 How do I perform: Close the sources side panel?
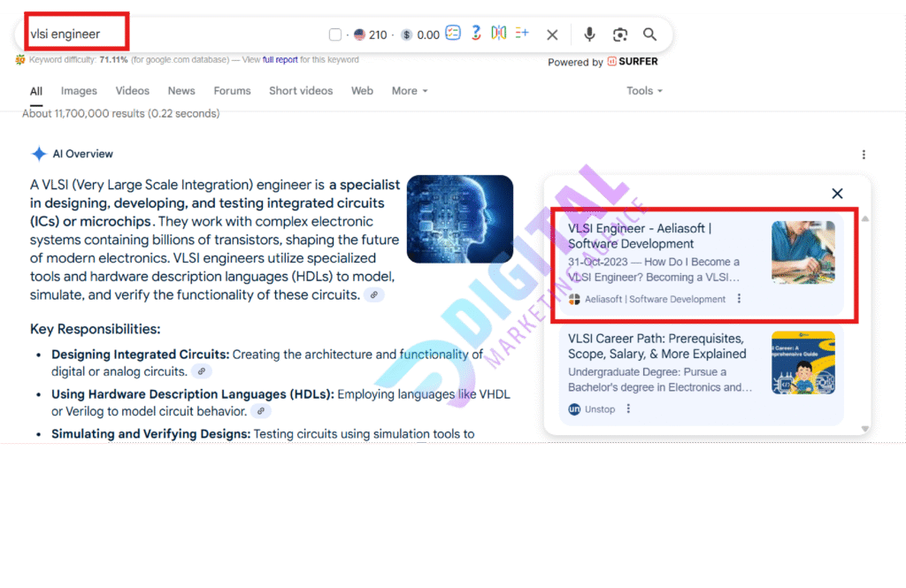pos(837,194)
